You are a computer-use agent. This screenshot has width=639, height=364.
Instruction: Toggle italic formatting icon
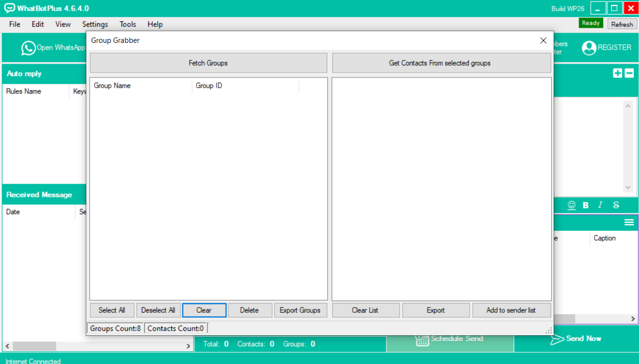[x=600, y=205]
